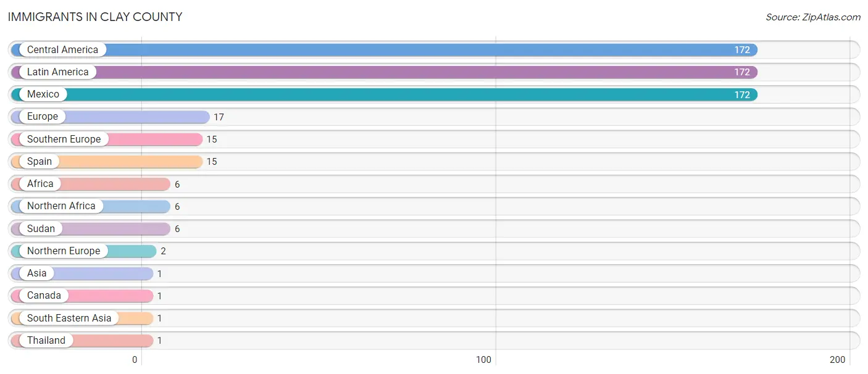
Task: Click the purple Latin America bar
Action: point(384,72)
